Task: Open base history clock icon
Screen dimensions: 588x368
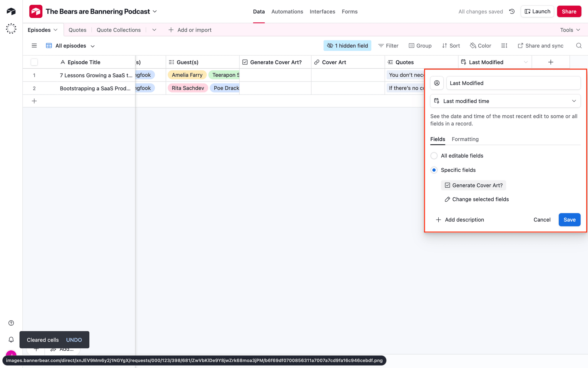Action: pos(512,11)
